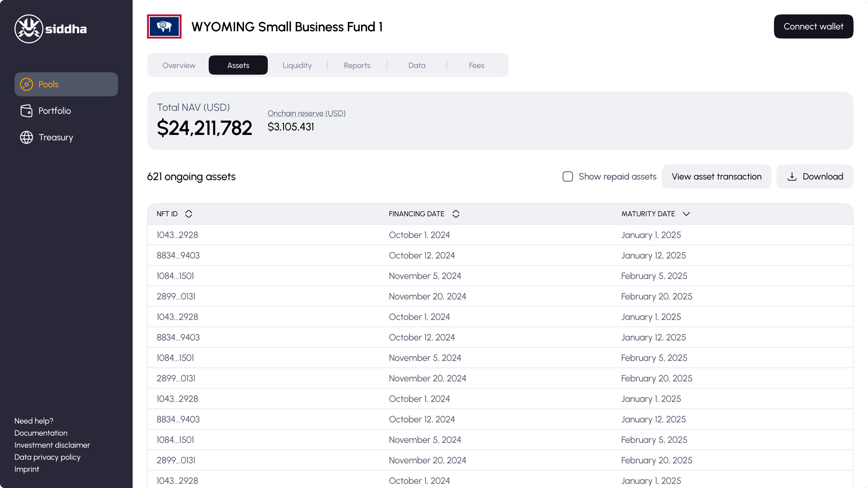Viewport: 868px width, 488px height.
Task: Open the Reports tab
Action: 357,65
